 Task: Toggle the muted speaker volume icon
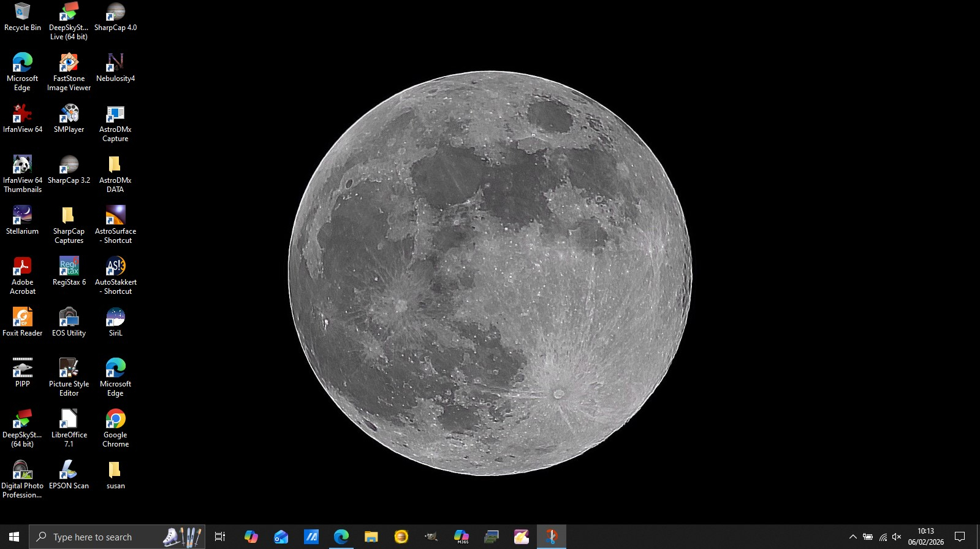coord(897,537)
